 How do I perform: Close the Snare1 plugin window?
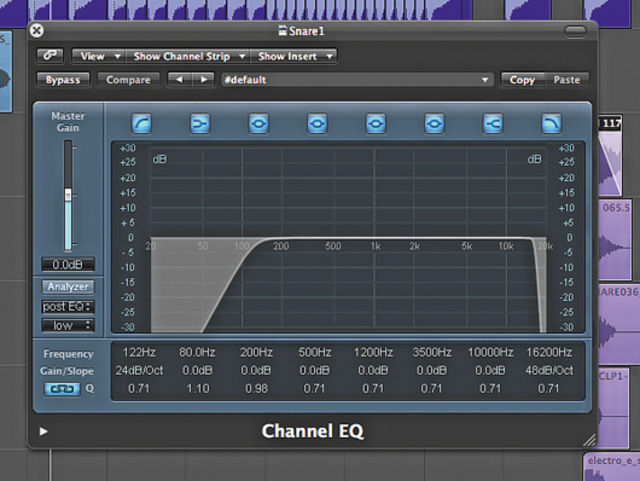37,31
